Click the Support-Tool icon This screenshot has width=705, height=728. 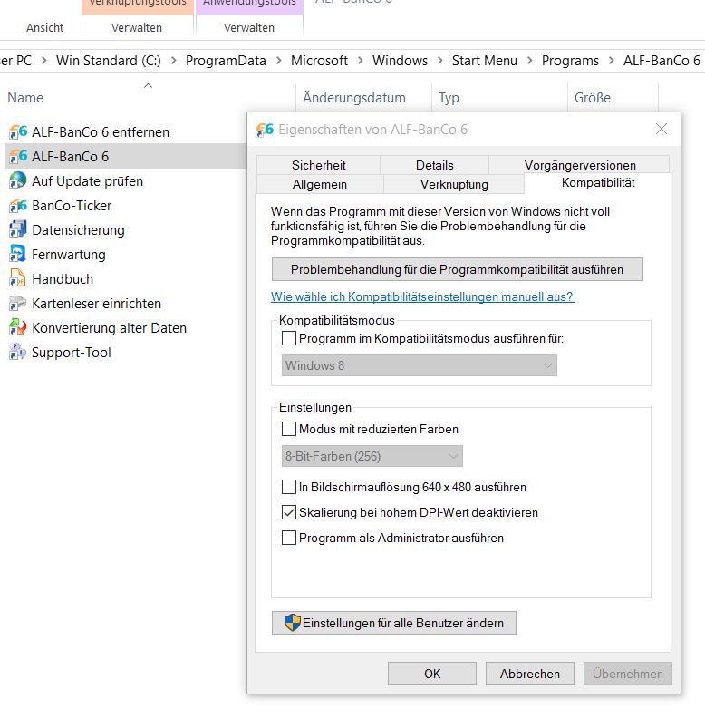[x=18, y=353]
